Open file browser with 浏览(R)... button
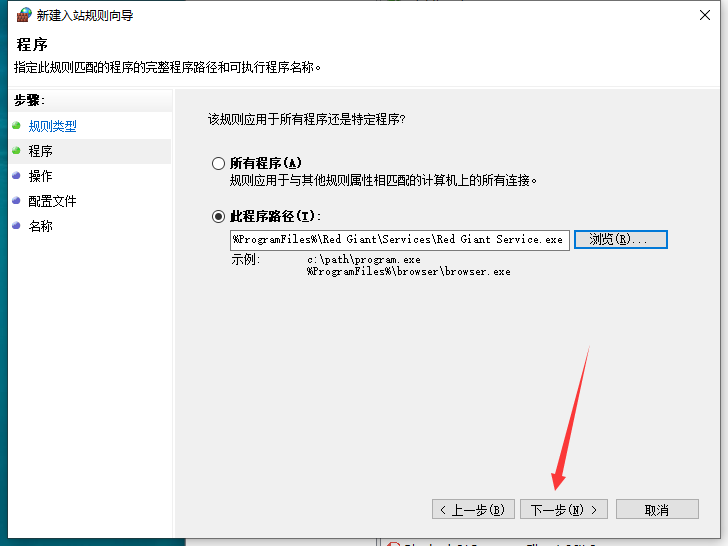Viewport: 728px width, 546px height. (x=620, y=239)
